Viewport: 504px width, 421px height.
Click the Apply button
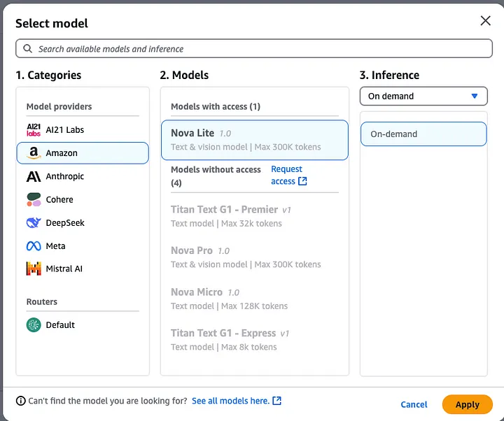coord(467,404)
